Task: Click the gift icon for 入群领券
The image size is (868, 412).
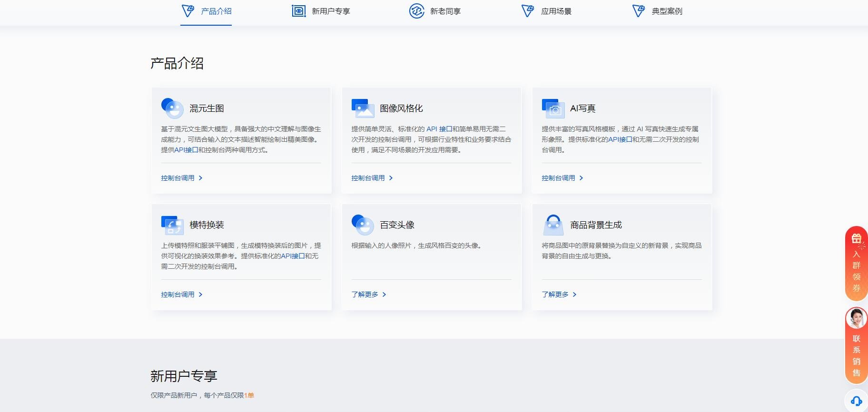Action: point(856,238)
